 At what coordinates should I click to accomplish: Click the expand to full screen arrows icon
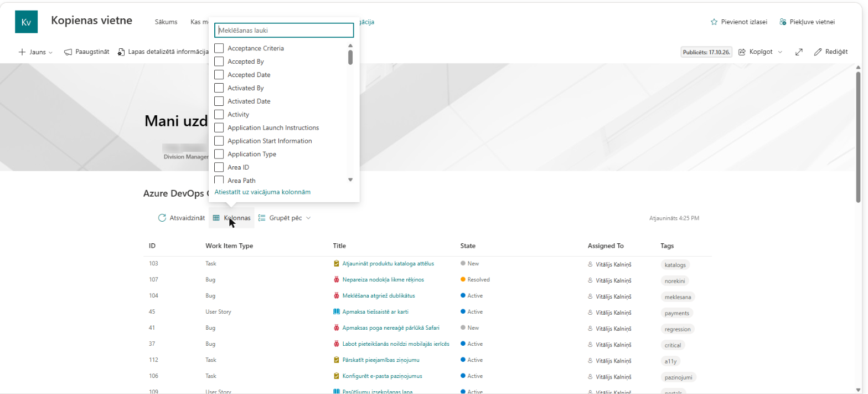(x=799, y=52)
